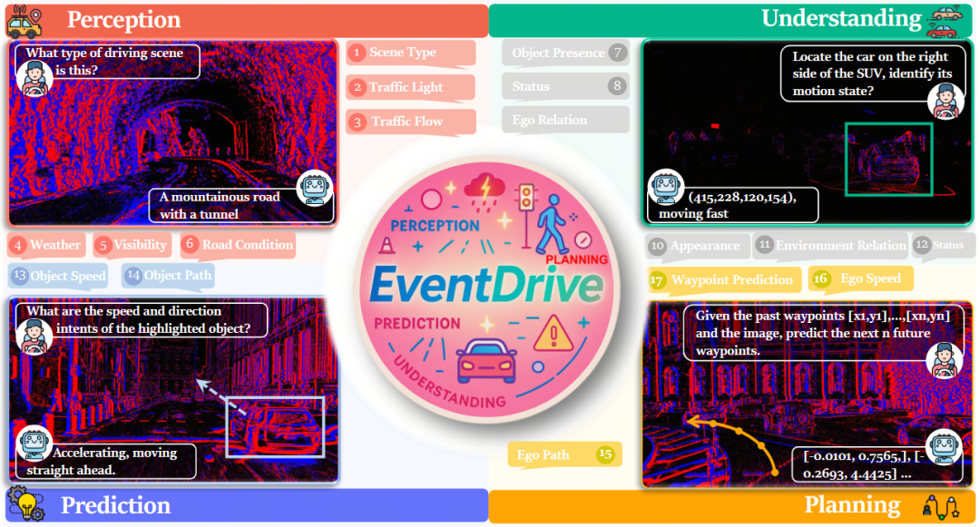
Task: Pick the '12 Status' tag
Action: [942, 245]
